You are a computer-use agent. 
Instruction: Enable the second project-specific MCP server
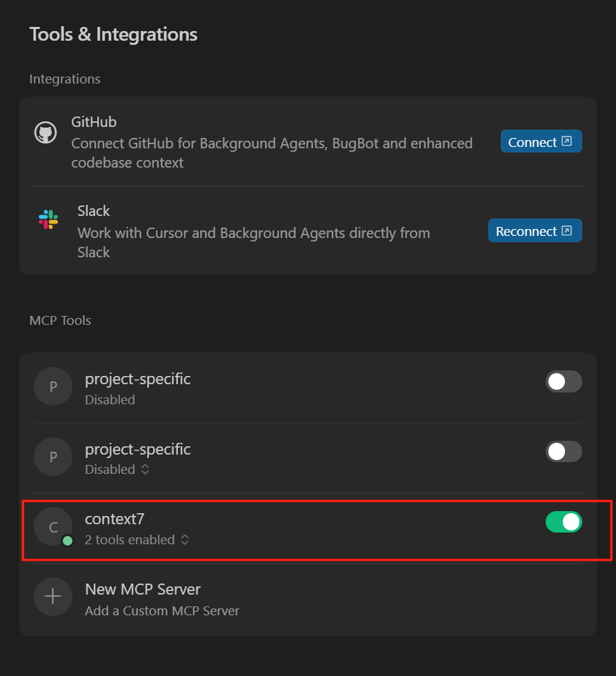coord(564,452)
